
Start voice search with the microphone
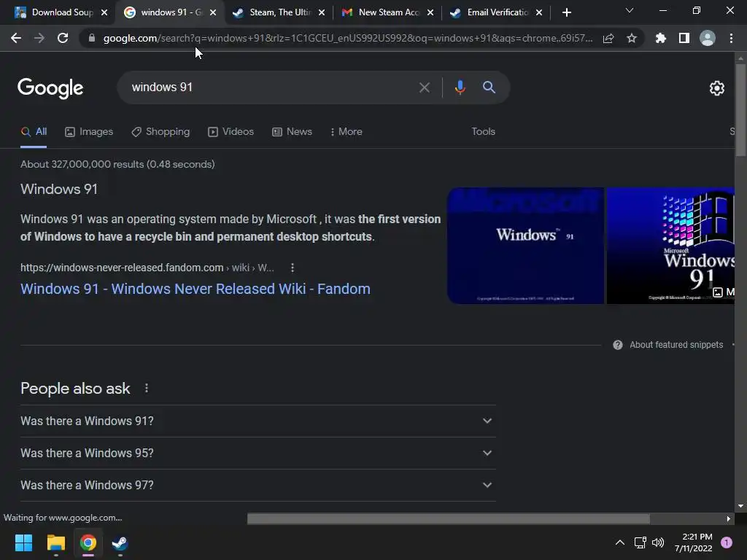[x=460, y=87]
